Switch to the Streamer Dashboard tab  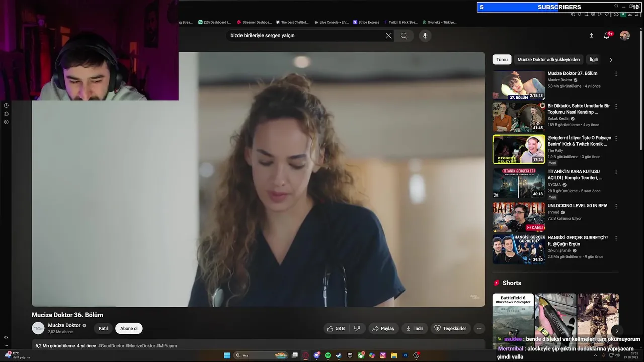(254, 22)
